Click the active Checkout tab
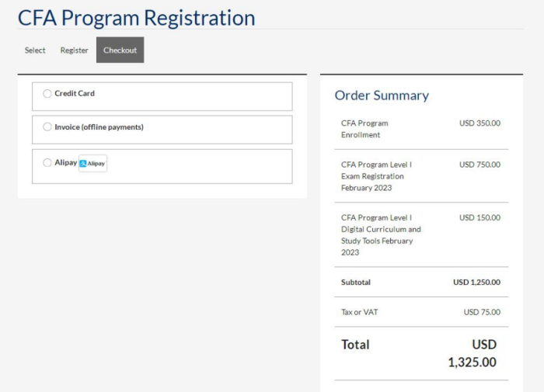The height and width of the screenshot is (392, 544). pyautogui.click(x=120, y=50)
